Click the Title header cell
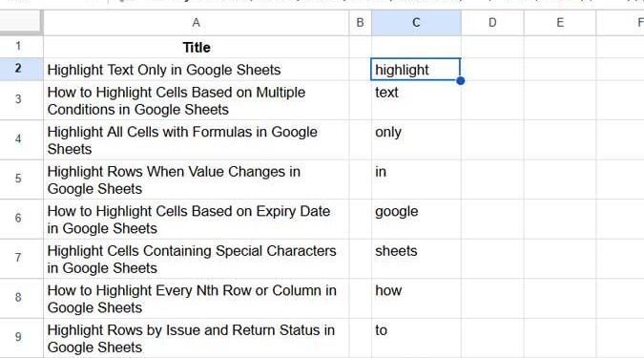Viewport: 644px width, 358px height. click(x=196, y=47)
